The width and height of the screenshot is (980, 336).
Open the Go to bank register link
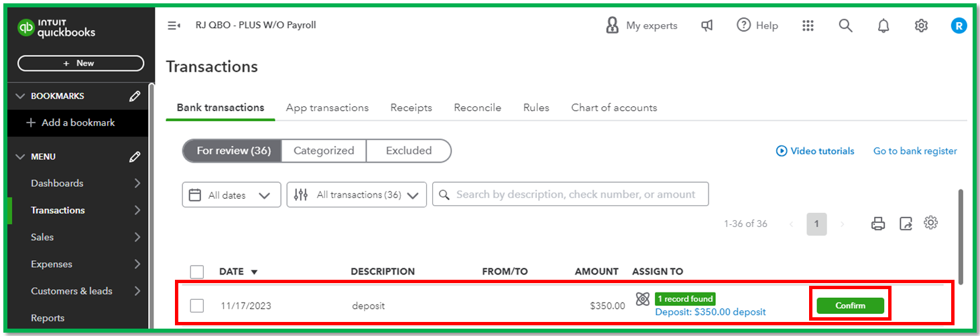tap(915, 151)
